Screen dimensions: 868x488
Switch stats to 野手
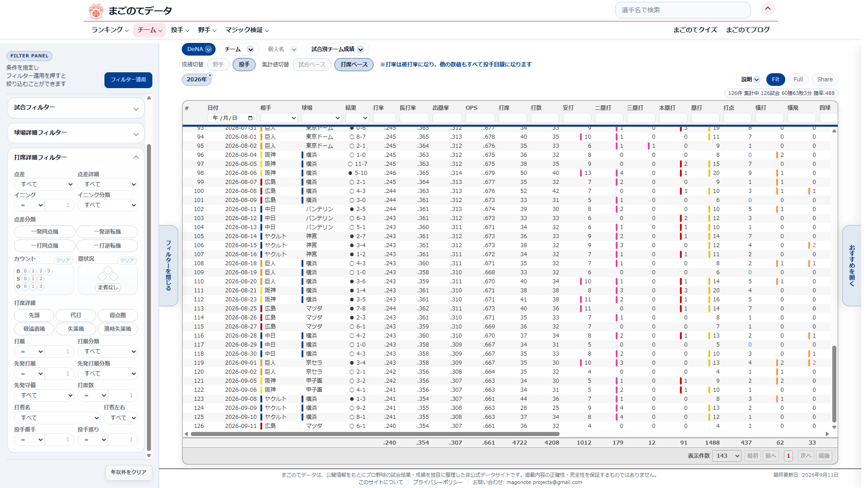(218, 65)
